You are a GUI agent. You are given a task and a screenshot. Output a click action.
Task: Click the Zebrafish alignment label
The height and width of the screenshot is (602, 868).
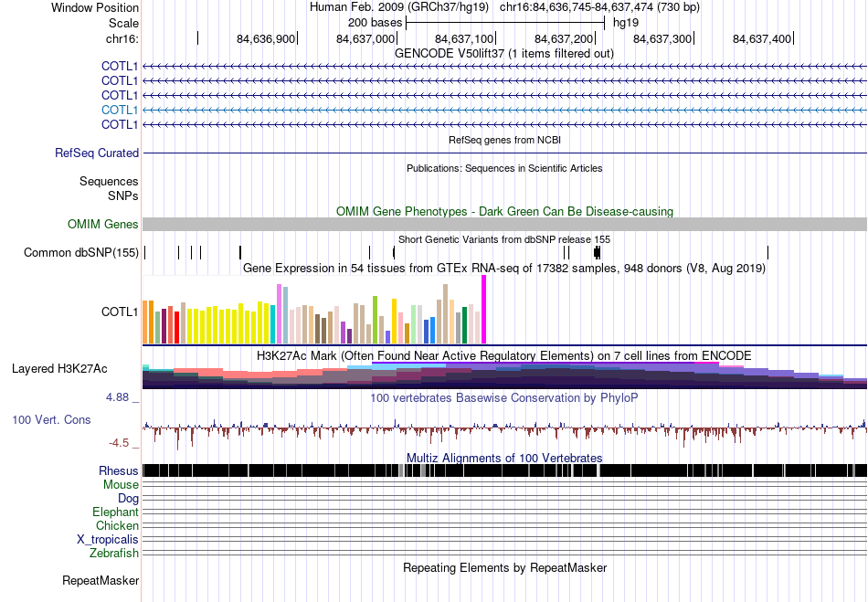point(114,553)
